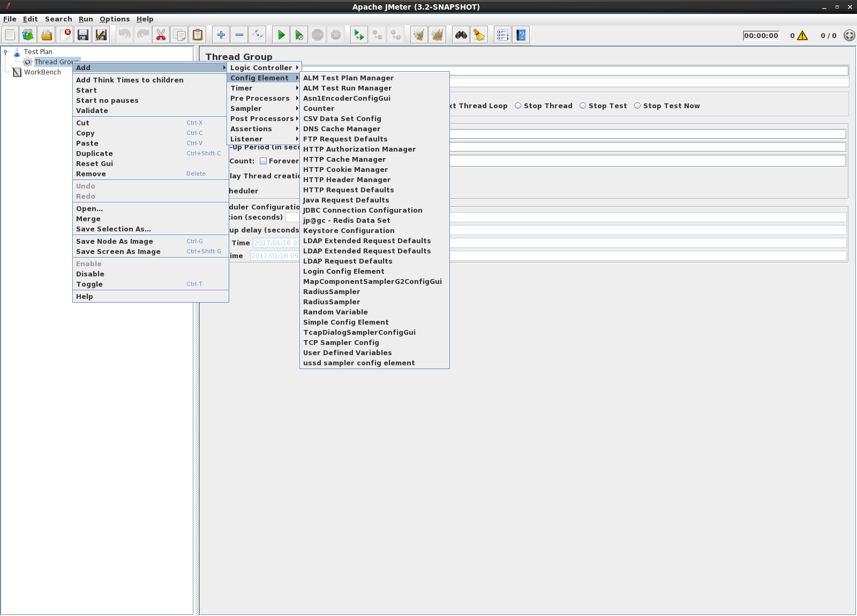Open the search binoculars icon
The width and height of the screenshot is (857, 616).
point(460,35)
